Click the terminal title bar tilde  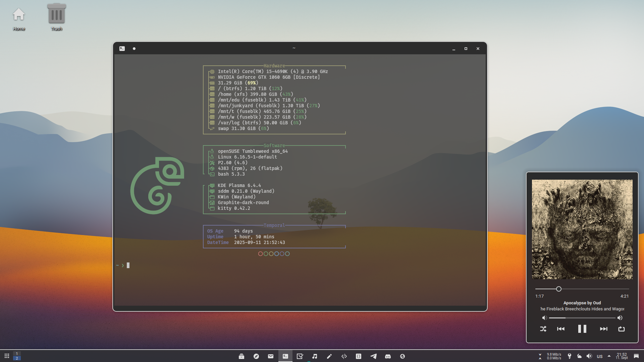click(x=294, y=48)
